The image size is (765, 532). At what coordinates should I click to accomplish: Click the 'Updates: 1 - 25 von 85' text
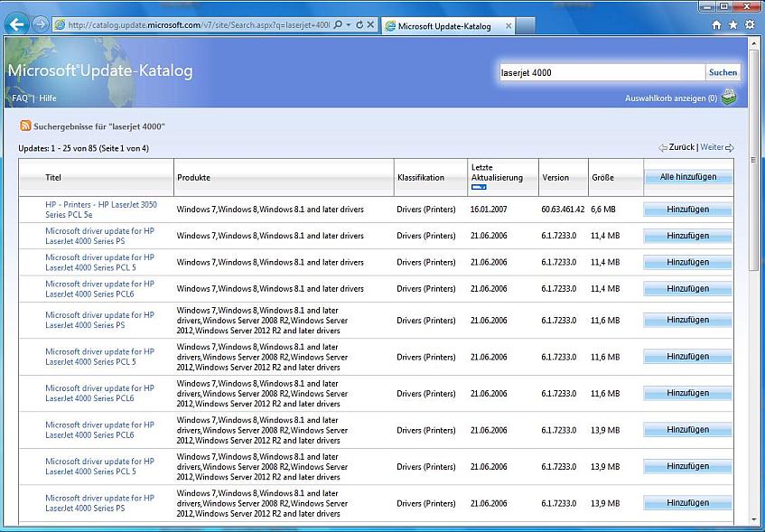coord(58,148)
